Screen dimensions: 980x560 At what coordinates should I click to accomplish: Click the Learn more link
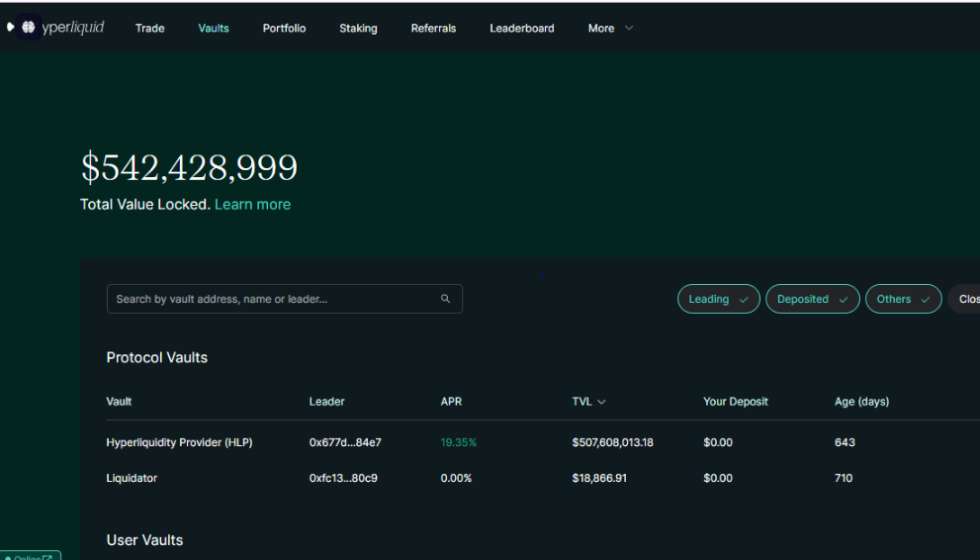pyautogui.click(x=252, y=205)
